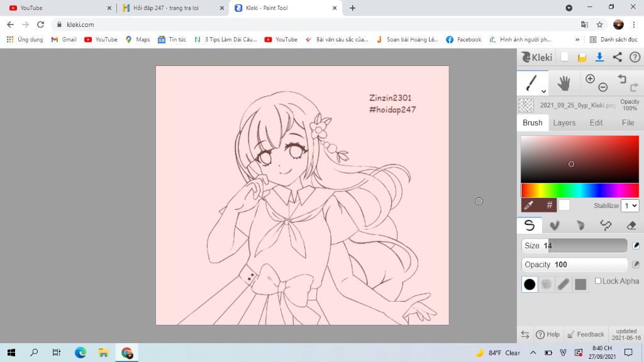Click the share icon in Kleki

618,57
